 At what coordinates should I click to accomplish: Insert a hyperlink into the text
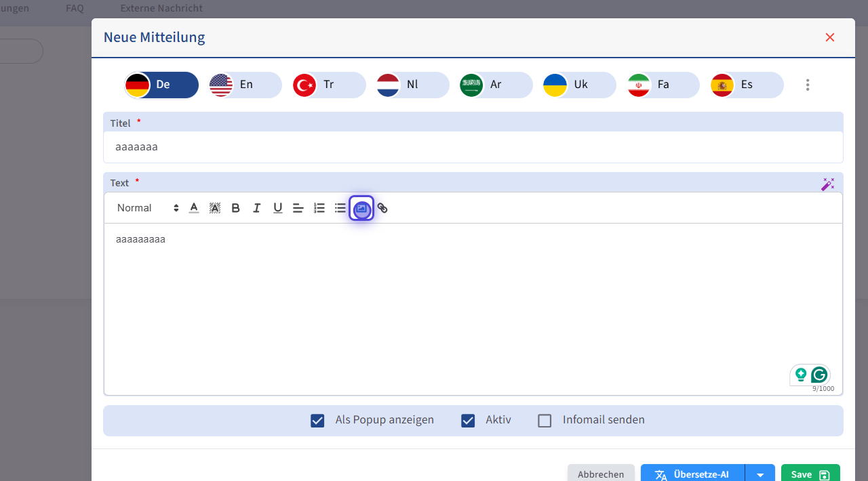tap(382, 208)
